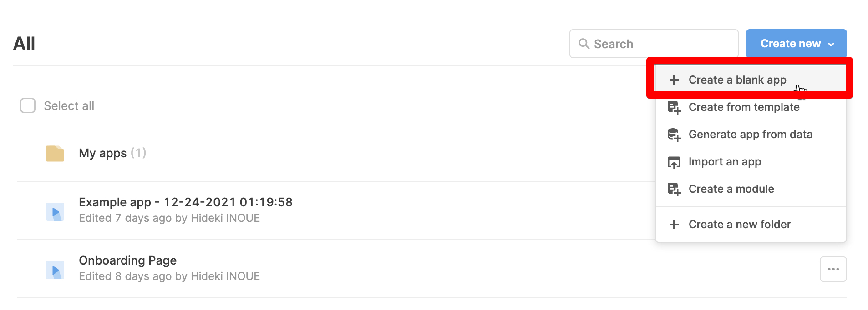
Task: Click the chevron arrow on Create new
Action: 831,45
